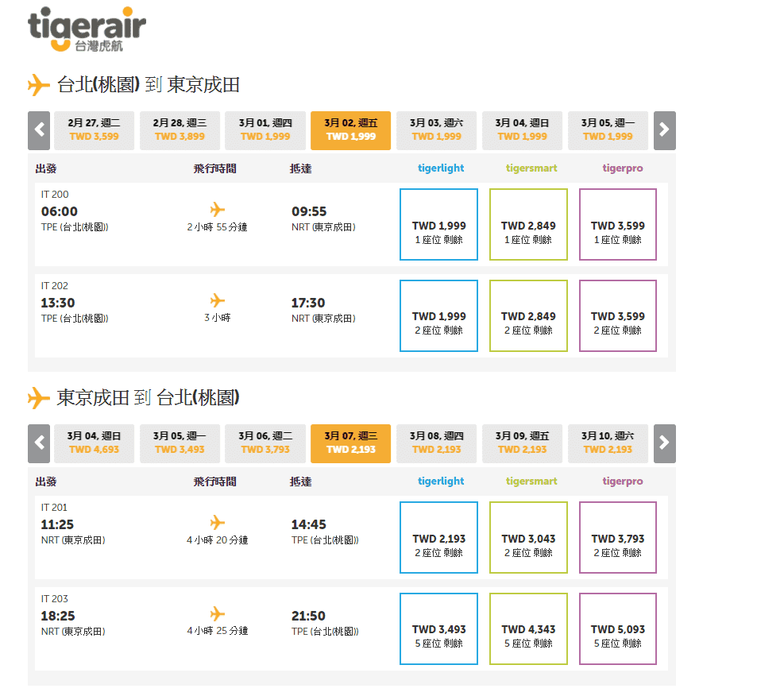This screenshot has width=784, height=696.
Task: Click flight number IT 200
Action: pos(55,195)
